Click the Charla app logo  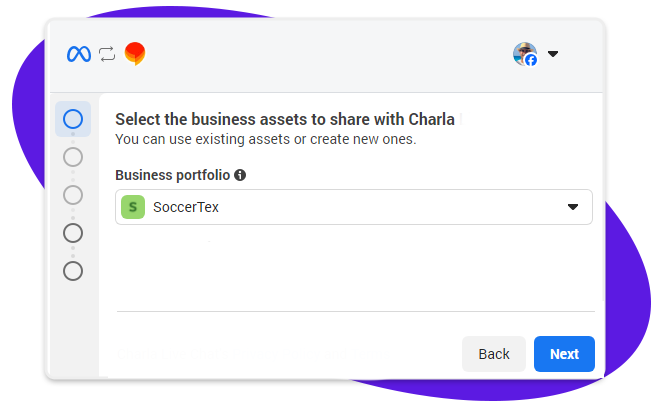click(135, 54)
